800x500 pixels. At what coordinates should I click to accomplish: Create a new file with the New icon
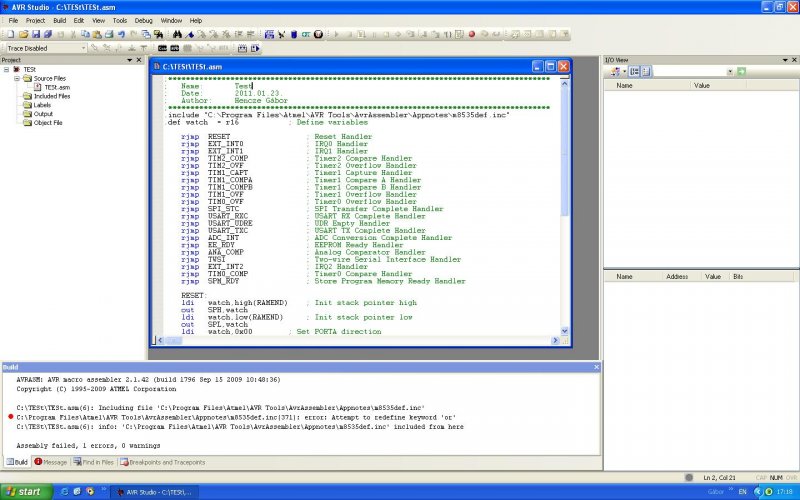point(11,34)
